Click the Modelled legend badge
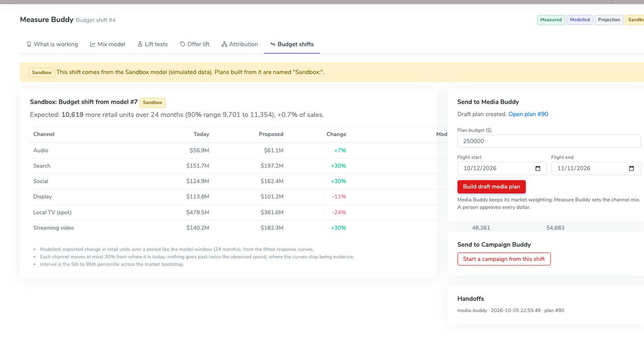Screen dimensions: 644x362 pos(580,20)
